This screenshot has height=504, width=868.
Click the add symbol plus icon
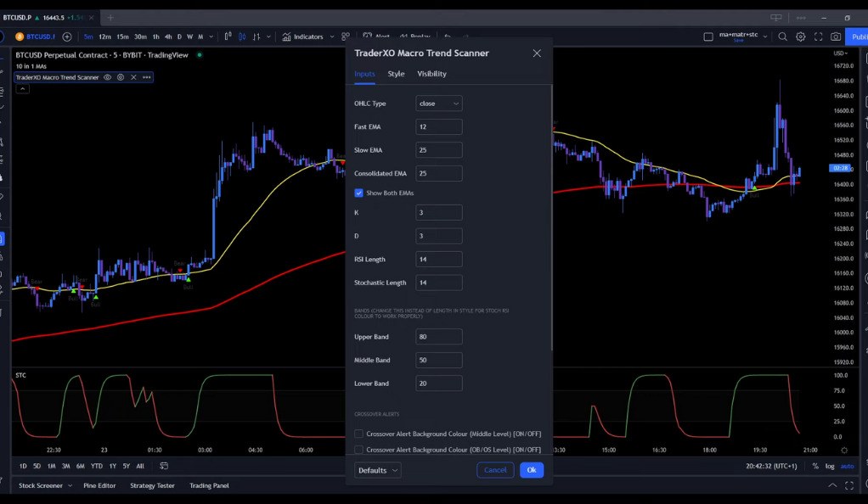[67, 36]
